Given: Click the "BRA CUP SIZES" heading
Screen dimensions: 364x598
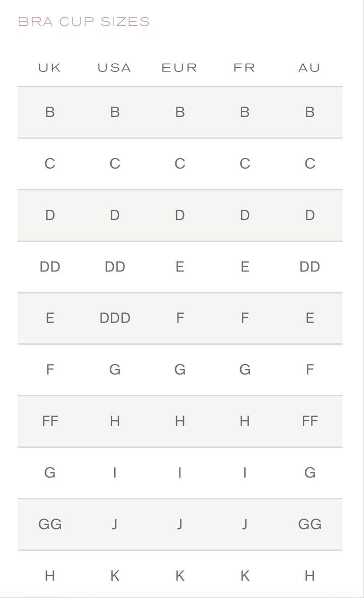Looking at the screenshot, I should click(84, 22).
